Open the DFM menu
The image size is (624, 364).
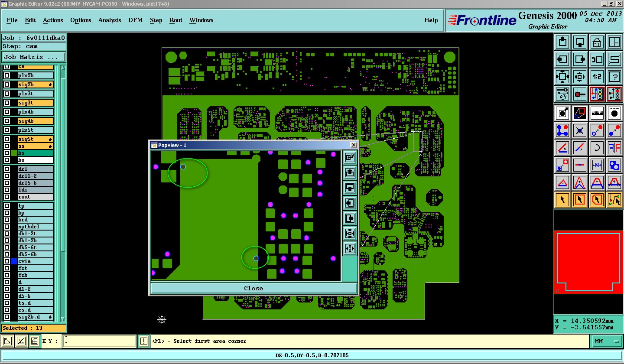(x=136, y=20)
